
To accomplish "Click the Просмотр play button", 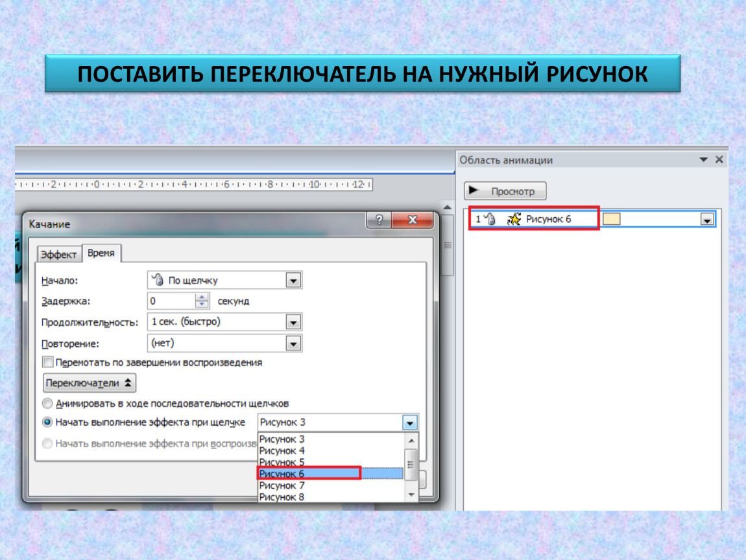I will (505, 191).
